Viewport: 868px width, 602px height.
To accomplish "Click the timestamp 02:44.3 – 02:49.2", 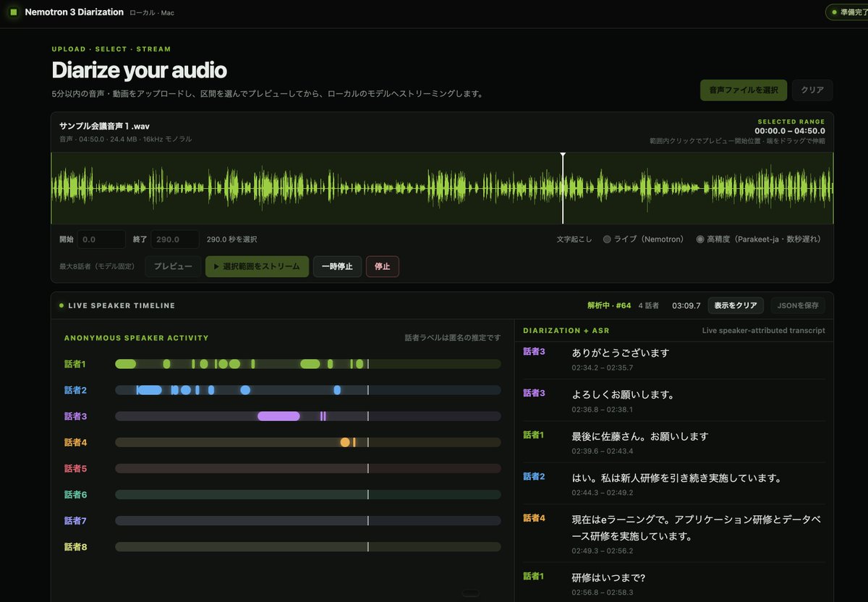I will pos(602,493).
